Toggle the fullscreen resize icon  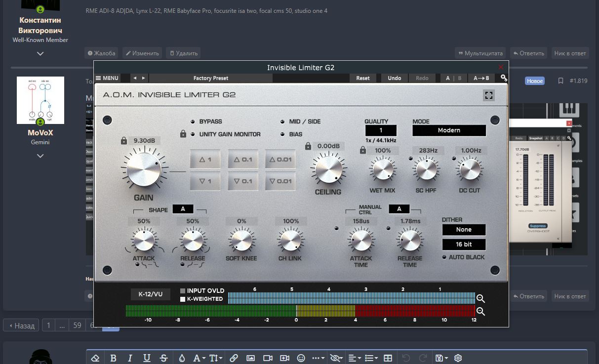pyautogui.click(x=489, y=95)
